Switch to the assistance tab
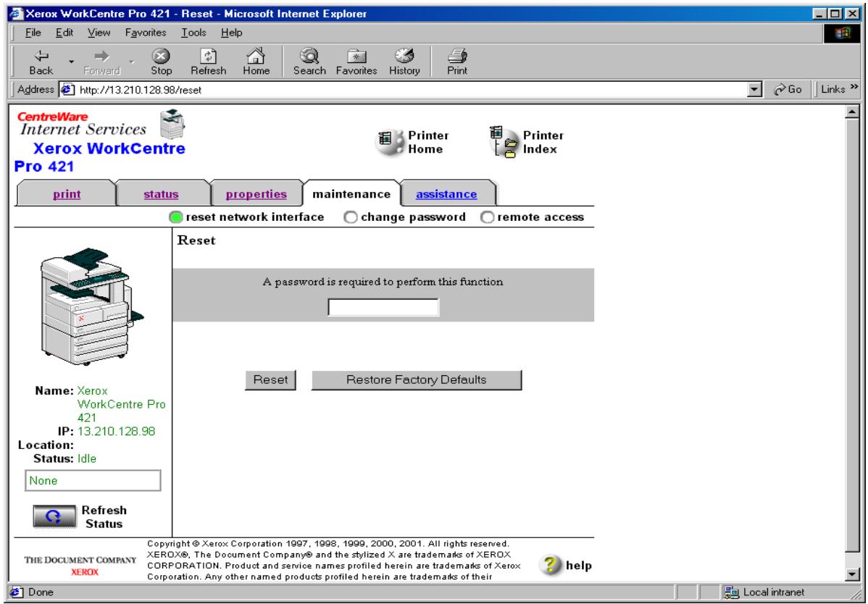 pos(446,194)
